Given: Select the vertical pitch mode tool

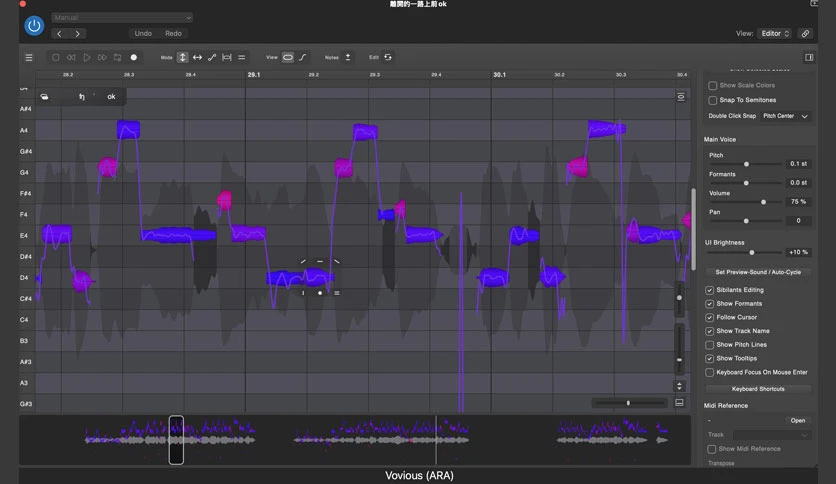Looking at the screenshot, I should (x=182, y=58).
